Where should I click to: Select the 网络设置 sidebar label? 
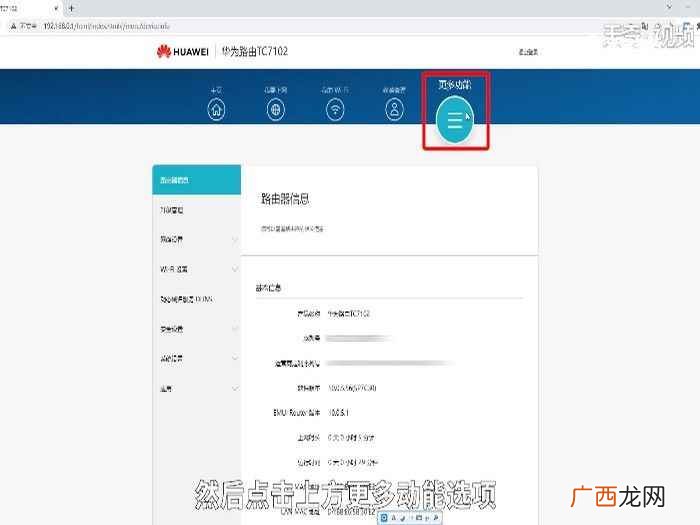171,240
